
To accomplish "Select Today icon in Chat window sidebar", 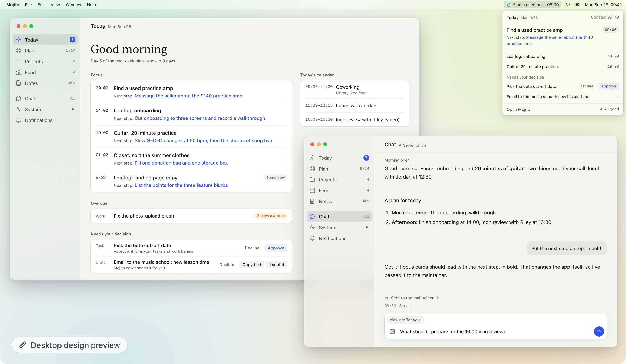I will click(x=312, y=158).
